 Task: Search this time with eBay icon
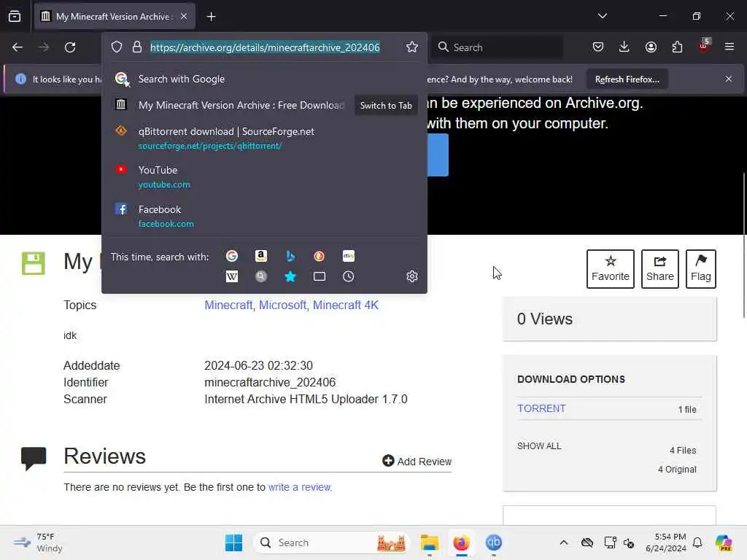[x=348, y=256]
